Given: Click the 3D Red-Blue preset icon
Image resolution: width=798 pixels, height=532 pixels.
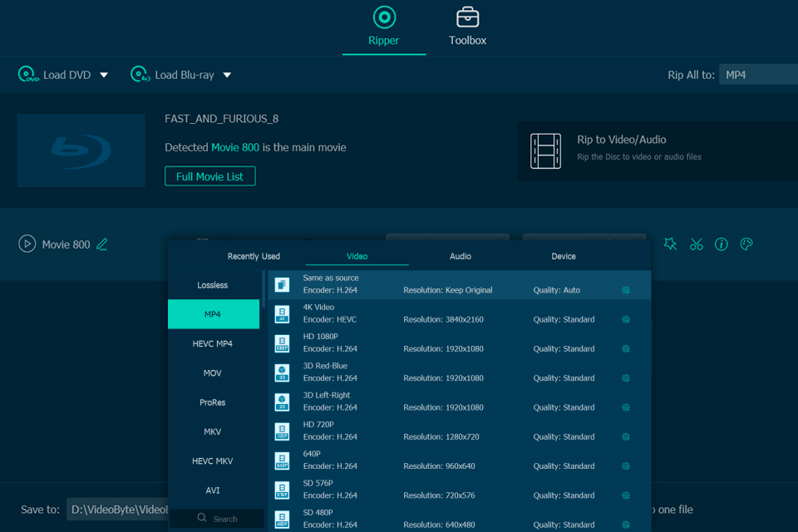Looking at the screenshot, I should [282, 372].
